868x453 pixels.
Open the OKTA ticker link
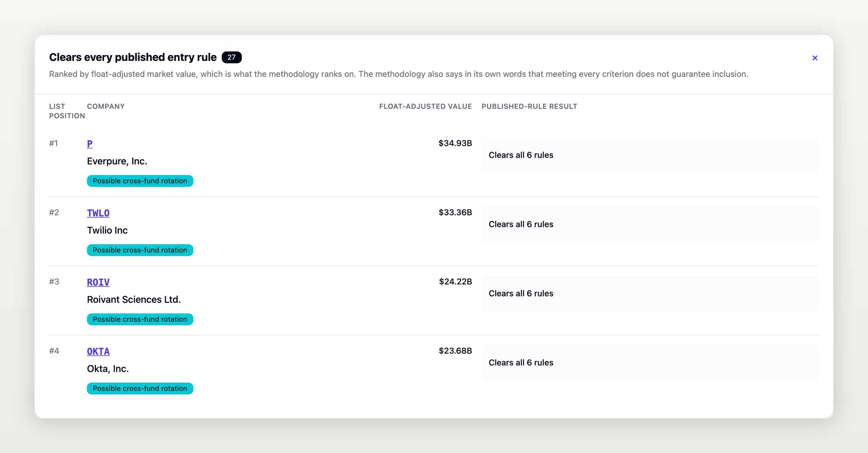(x=98, y=351)
